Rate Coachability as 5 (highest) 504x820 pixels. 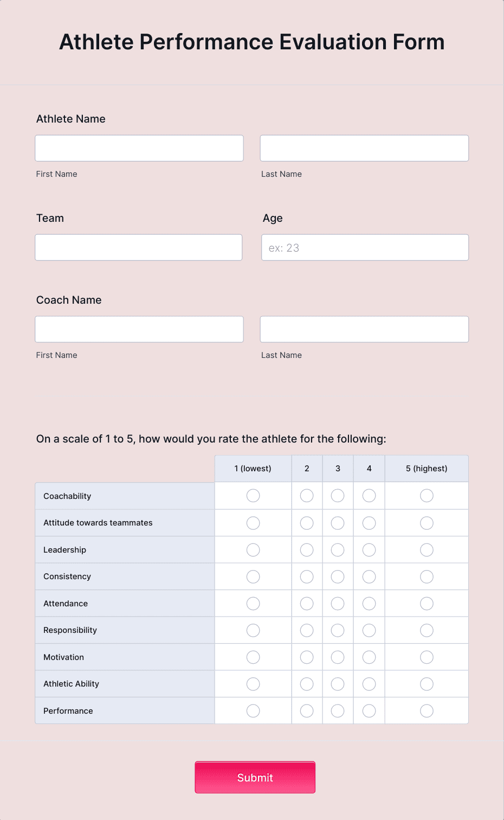[x=426, y=495]
